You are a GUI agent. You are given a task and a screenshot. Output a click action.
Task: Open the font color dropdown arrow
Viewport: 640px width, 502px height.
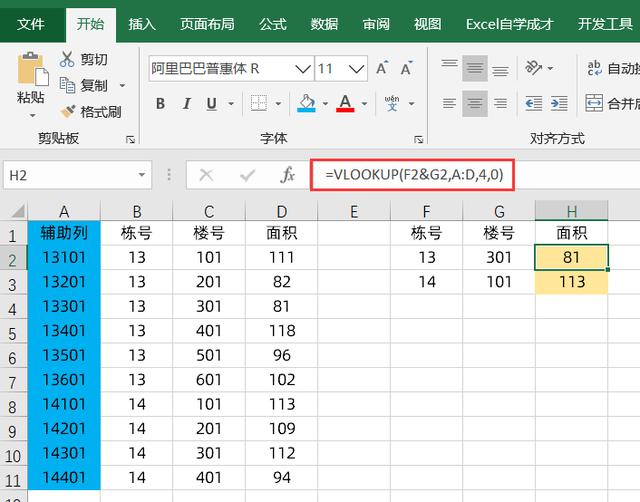click(x=364, y=104)
